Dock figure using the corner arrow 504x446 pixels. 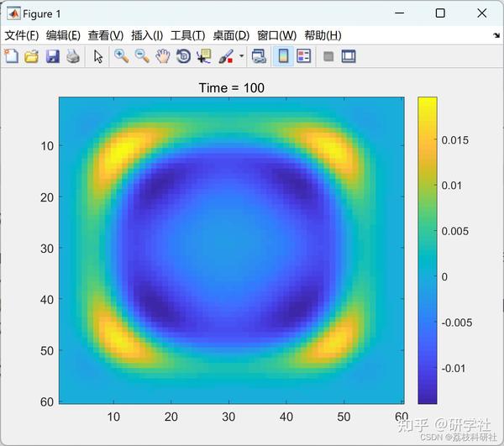coord(496,35)
